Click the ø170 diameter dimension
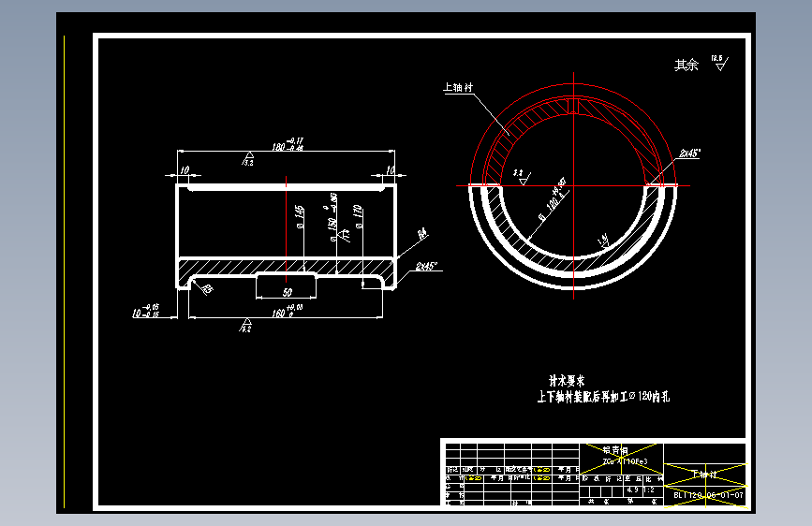 click(357, 216)
